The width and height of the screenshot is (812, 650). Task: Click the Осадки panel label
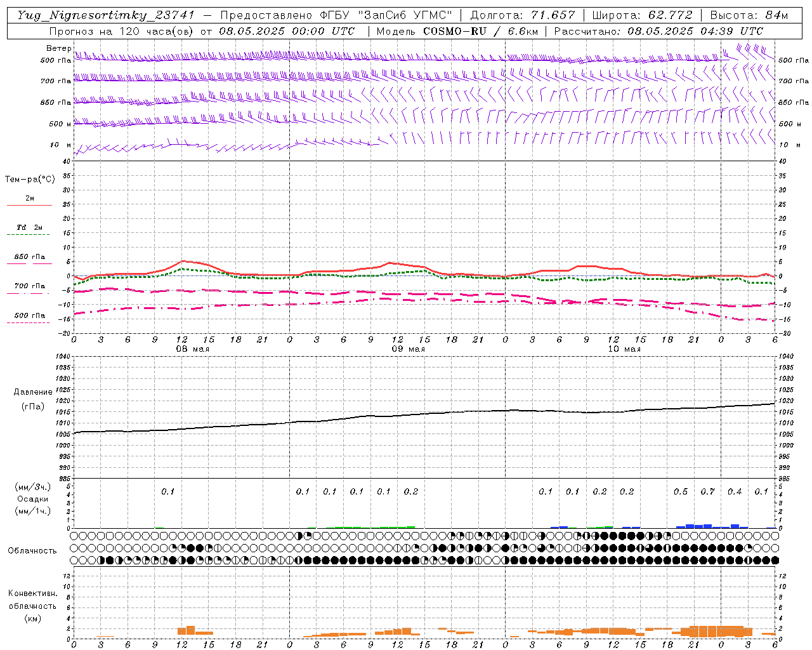[33, 499]
